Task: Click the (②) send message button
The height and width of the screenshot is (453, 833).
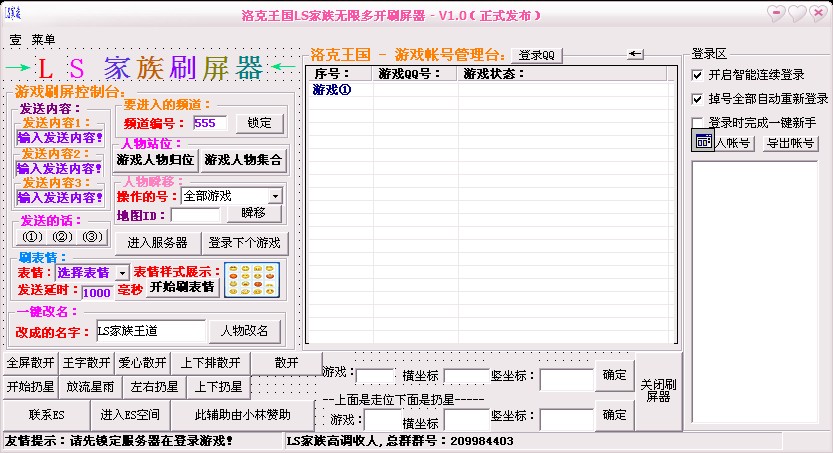Action: (x=62, y=236)
